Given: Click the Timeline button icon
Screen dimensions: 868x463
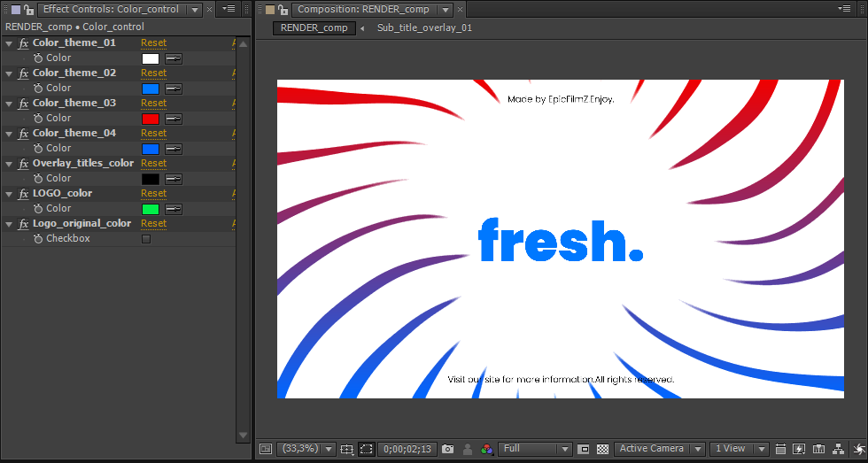Looking at the screenshot, I should [x=818, y=449].
